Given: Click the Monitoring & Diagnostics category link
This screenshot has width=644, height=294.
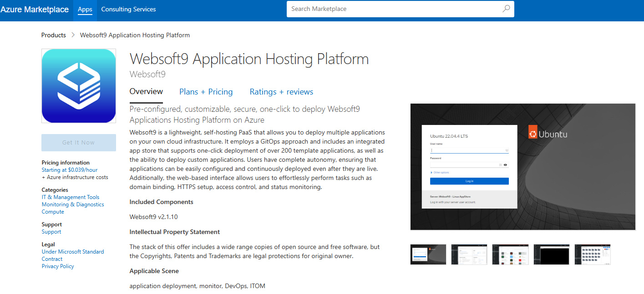Looking at the screenshot, I should [72, 204].
